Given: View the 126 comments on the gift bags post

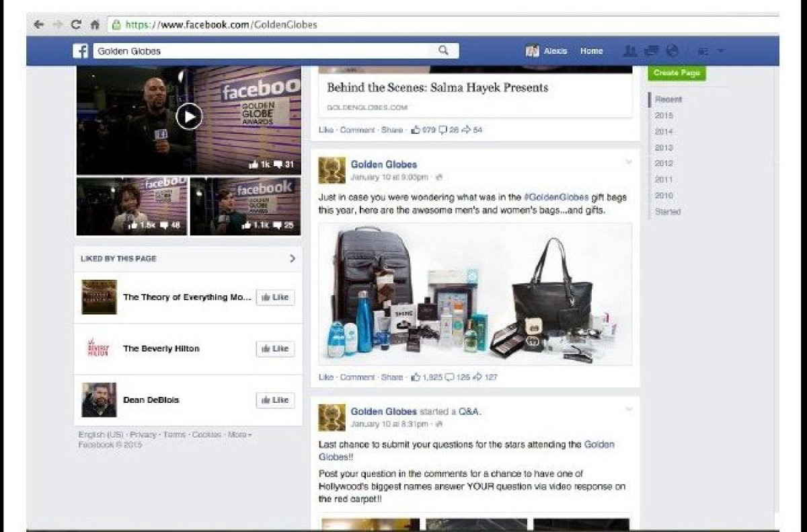Looking at the screenshot, I should 458,377.
